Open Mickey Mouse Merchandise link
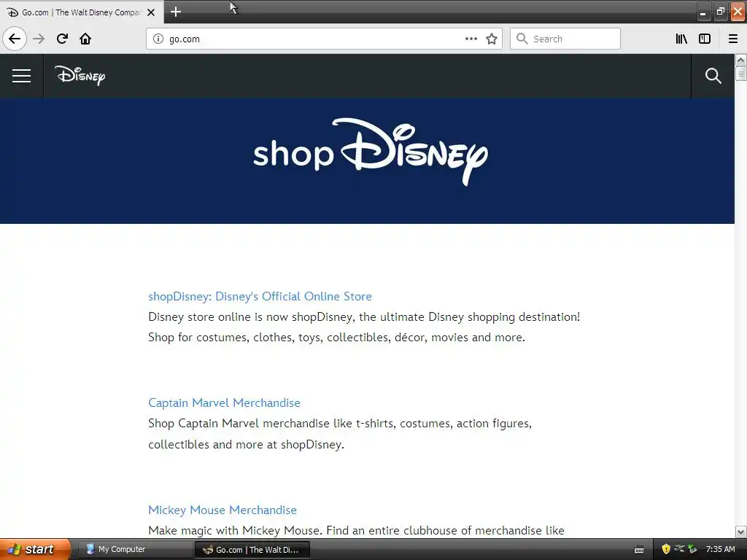 tap(222, 510)
